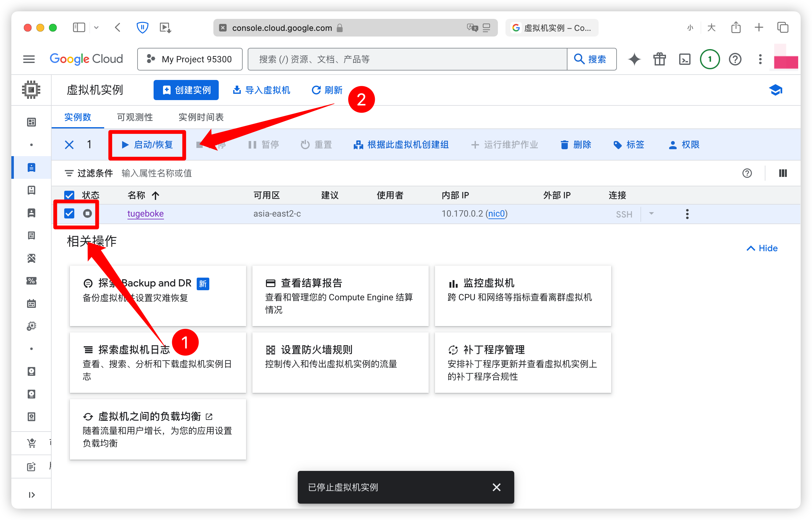Open the first grid overview icon in sidebar
The width and height of the screenshot is (812, 520).
pos(31,122)
